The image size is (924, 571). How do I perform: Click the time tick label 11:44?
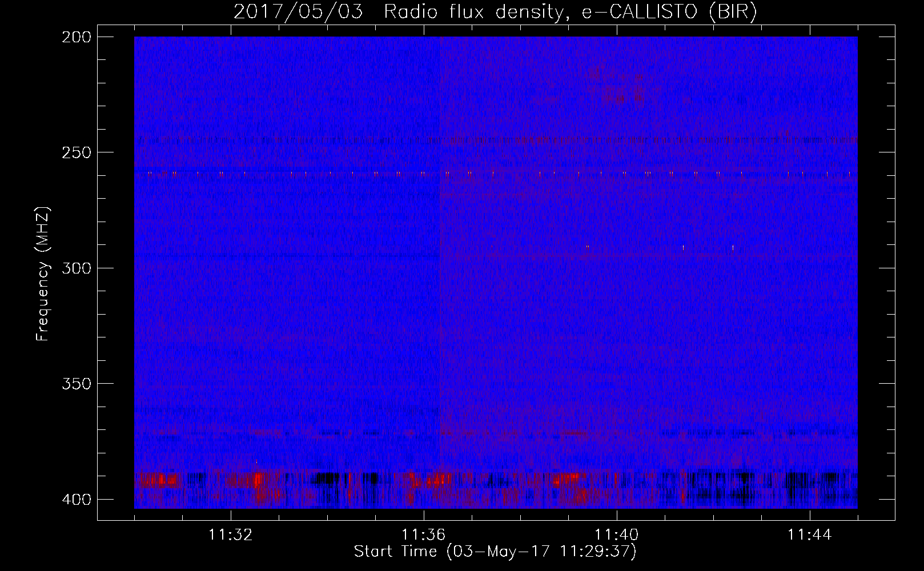(810, 535)
